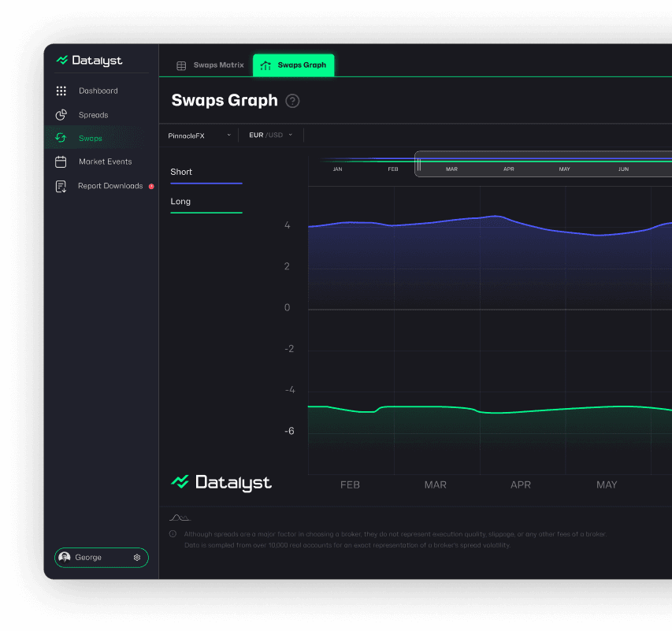Open the EUR/USD currency pair dropdown

(270, 135)
